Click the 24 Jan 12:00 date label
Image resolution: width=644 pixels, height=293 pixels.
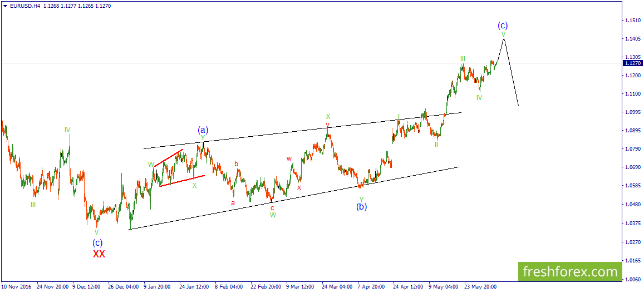[195, 287]
